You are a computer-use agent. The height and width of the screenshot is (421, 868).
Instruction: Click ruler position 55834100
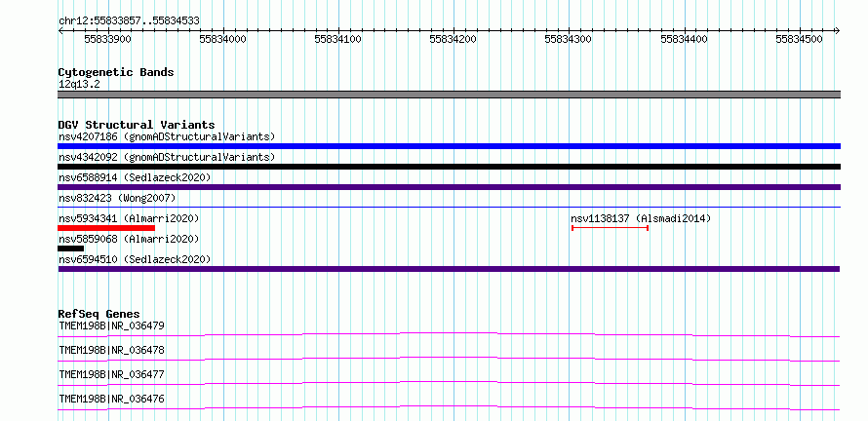tap(337, 39)
